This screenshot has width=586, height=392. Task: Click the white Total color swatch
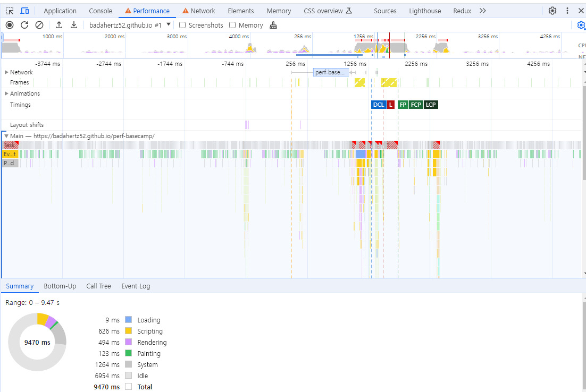[x=128, y=387]
